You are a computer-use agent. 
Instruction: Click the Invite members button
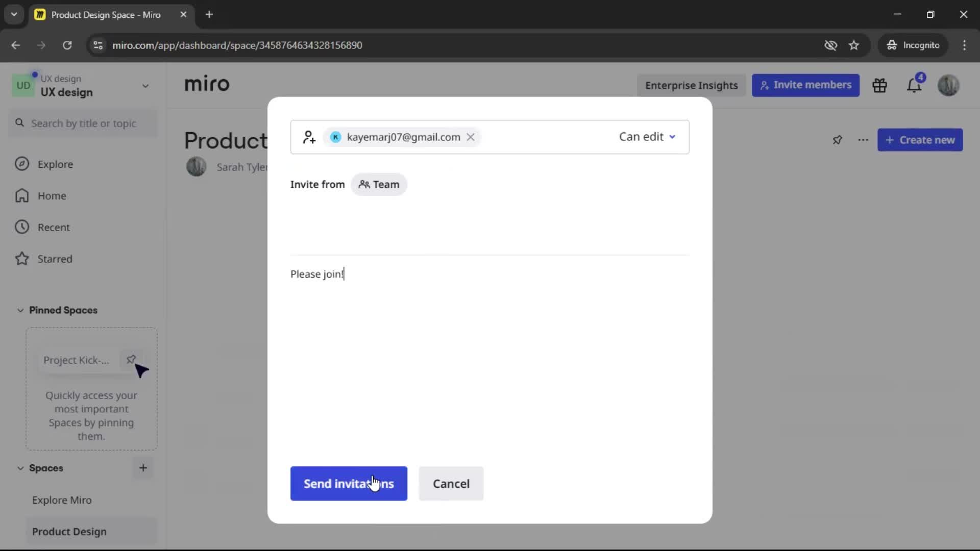(805, 85)
